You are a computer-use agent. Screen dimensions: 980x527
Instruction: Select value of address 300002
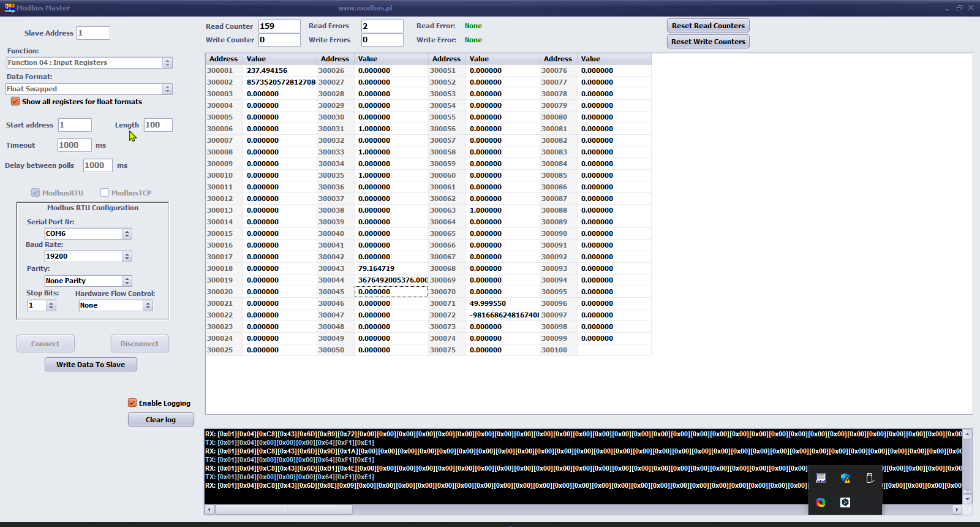pos(280,82)
